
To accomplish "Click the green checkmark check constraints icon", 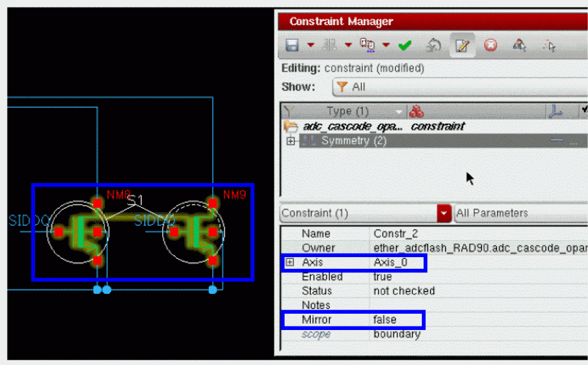I will pos(405,45).
